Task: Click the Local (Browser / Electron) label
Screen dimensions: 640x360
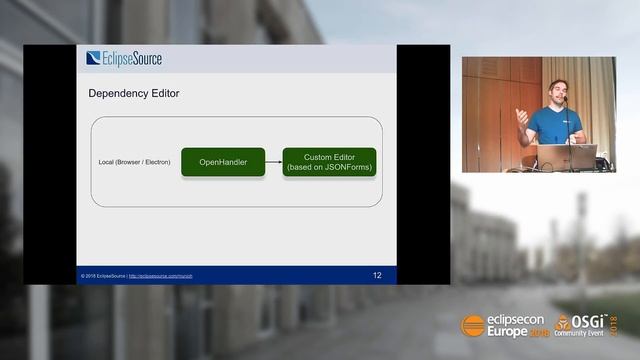Action: click(x=134, y=162)
